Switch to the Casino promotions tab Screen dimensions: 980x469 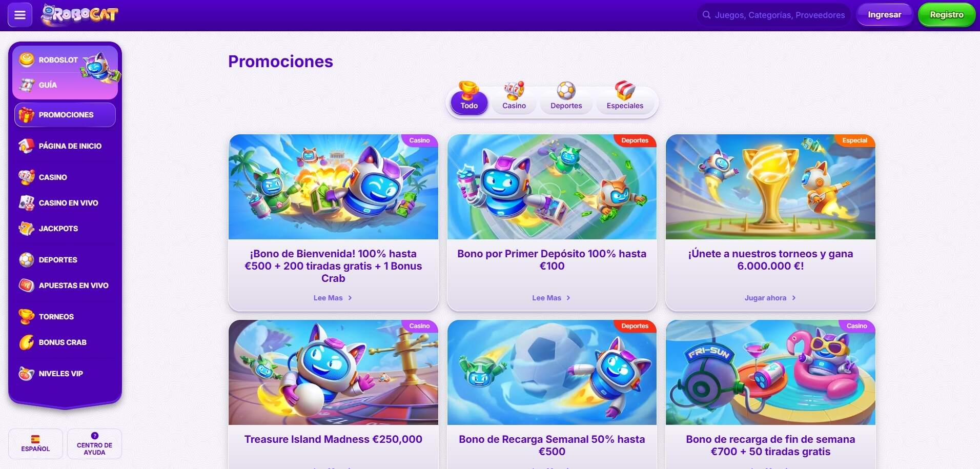point(514,97)
